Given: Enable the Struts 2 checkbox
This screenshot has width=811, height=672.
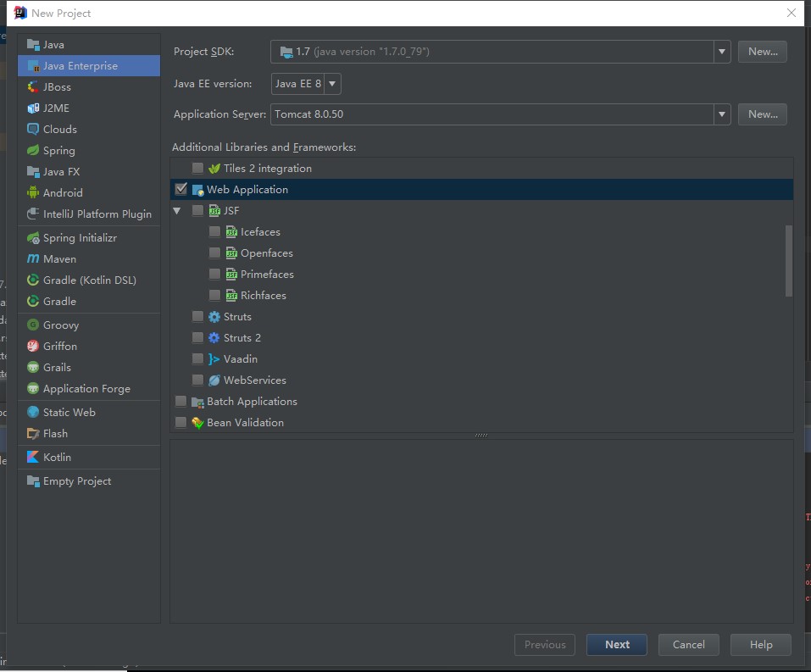Looking at the screenshot, I should [197, 338].
